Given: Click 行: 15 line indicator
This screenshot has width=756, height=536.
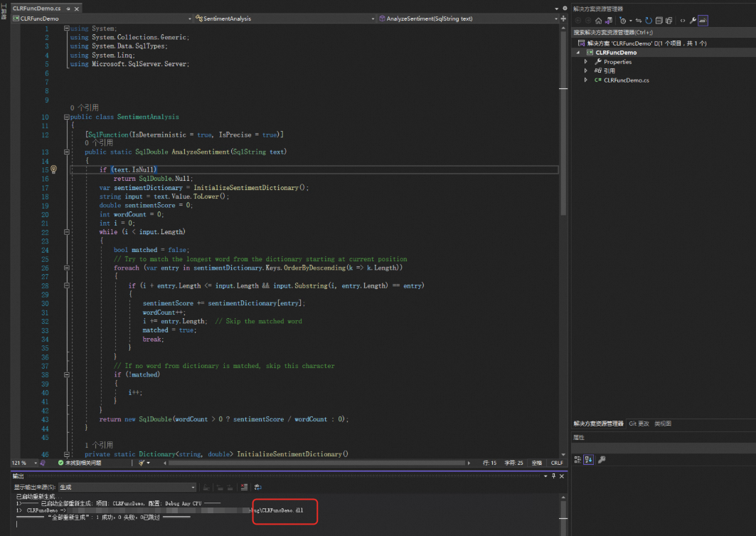Looking at the screenshot, I should (489, 463).
